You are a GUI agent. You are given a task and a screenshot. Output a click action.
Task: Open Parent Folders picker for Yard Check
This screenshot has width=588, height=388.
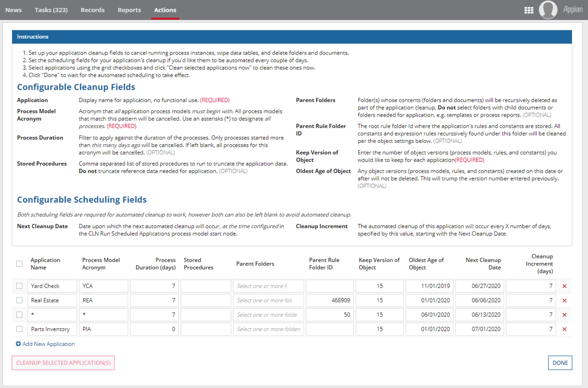pos(268,286)
